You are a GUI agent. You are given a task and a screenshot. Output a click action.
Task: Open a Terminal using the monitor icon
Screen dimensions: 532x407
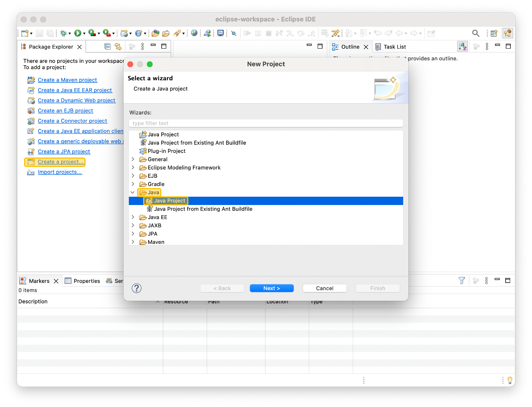(x=221, y=33)
